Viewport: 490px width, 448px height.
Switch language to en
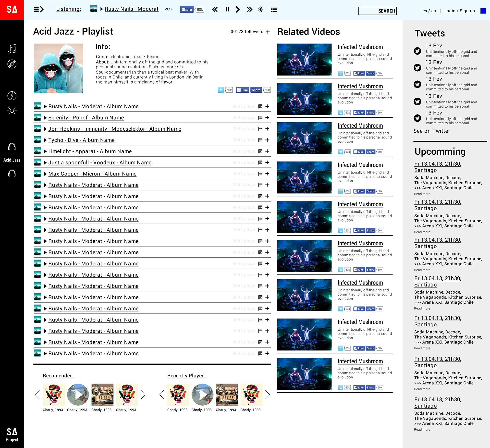click(433, 11)
